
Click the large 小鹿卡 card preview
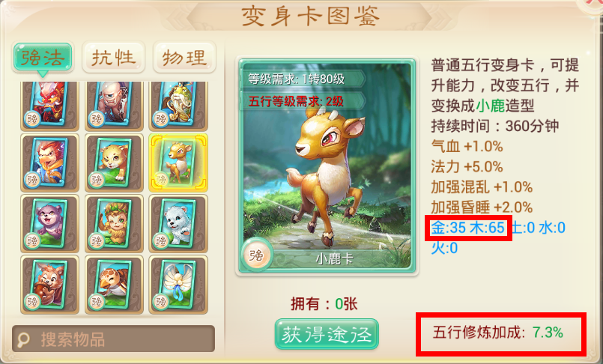(327, 166)
